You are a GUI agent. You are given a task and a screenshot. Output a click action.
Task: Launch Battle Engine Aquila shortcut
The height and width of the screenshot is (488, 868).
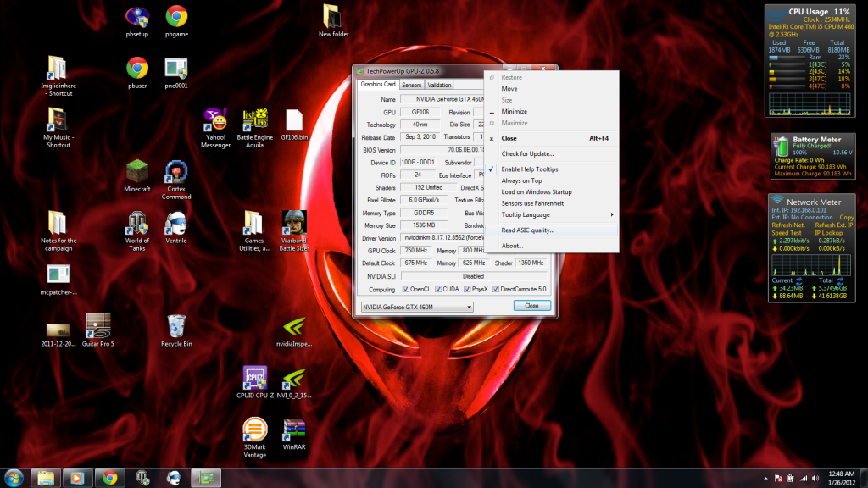tap(254, 129)
